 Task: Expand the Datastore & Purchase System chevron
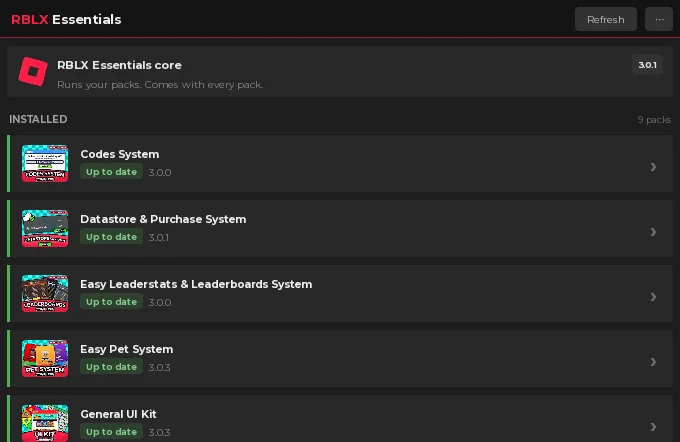(653, 232)
